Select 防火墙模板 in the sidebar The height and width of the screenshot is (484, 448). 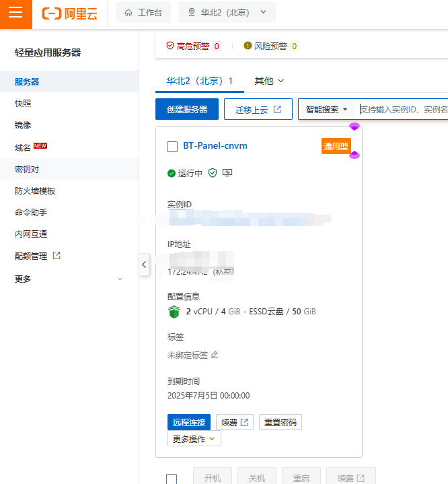[69, 191]
